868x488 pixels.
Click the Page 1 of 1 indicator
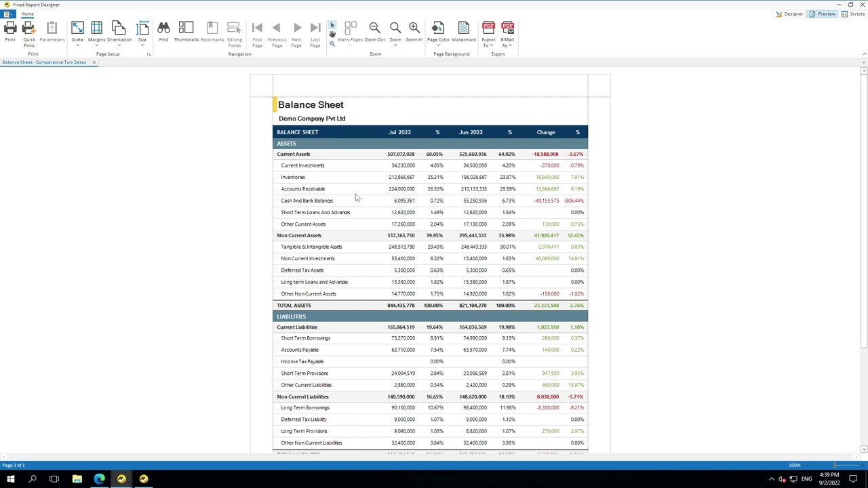click(14, 466)
